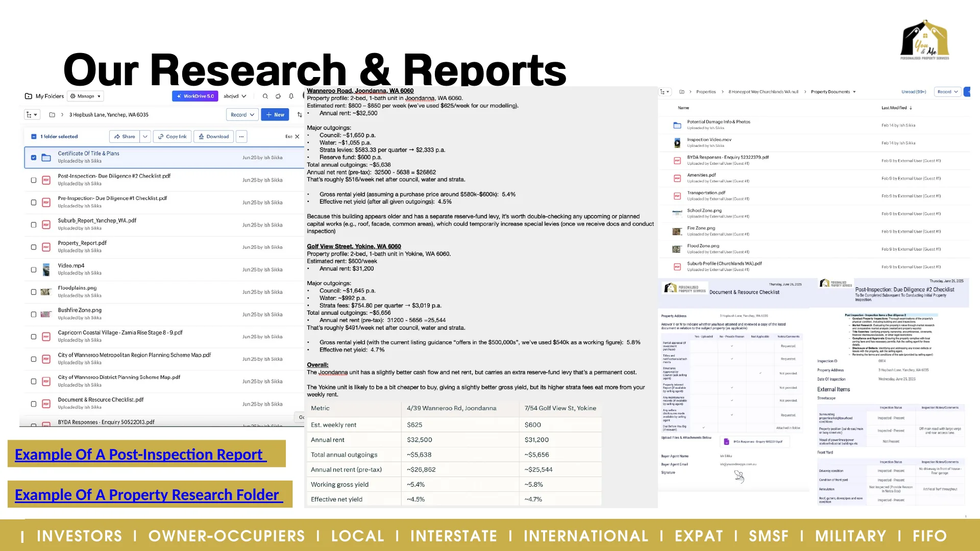This screenshot has height=551, width=980.
Task: Select checkbox for Video.mp4
Action: click(x=34, y=270)
